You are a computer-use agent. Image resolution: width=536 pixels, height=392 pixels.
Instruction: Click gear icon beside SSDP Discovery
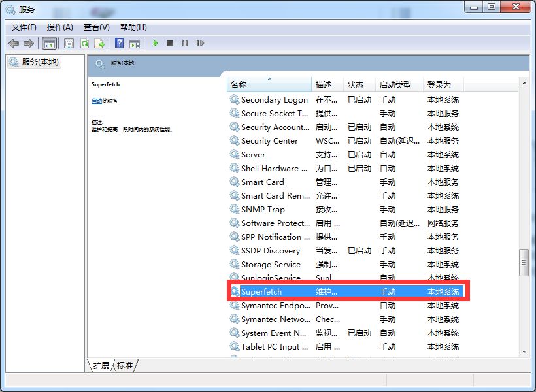(235, 250)
